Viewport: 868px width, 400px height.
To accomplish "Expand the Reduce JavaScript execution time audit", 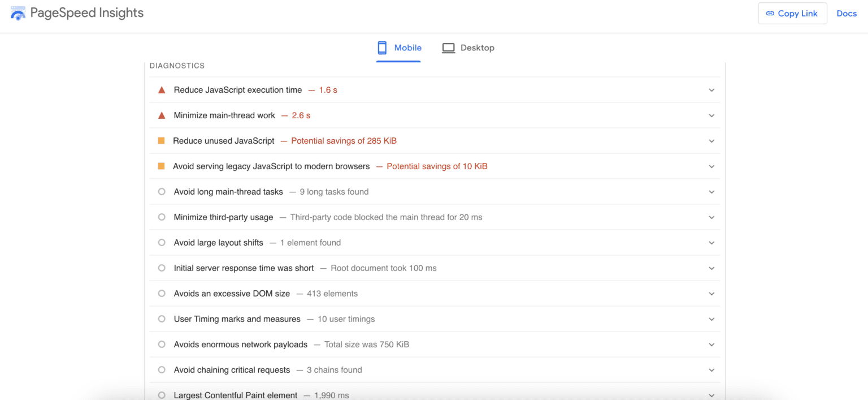I will [711, 89].
